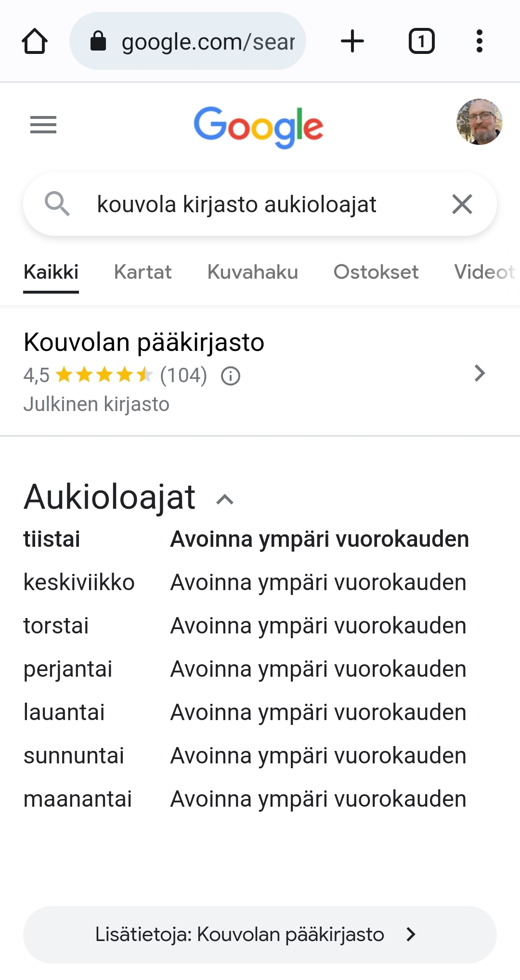Tap the Google account profile picture
The width and height of the screenshot is (520, 980).
point(479,122)
